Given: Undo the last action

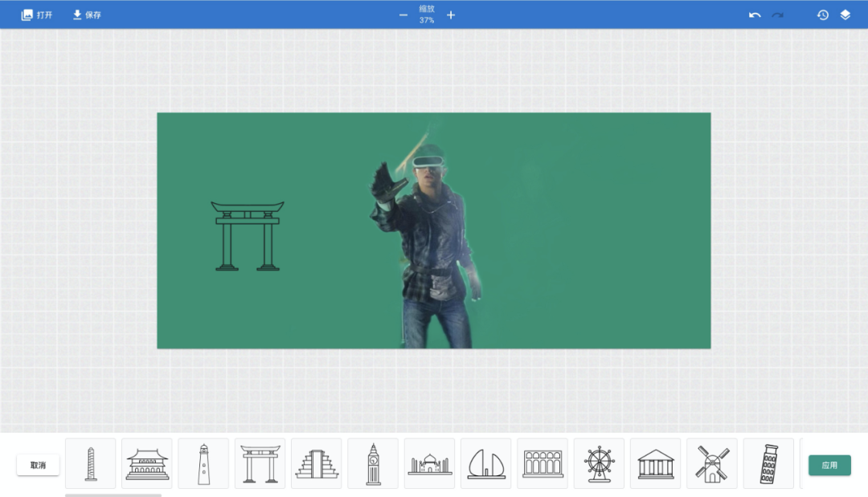Looking at the screenshot, I should coord(755,14).
